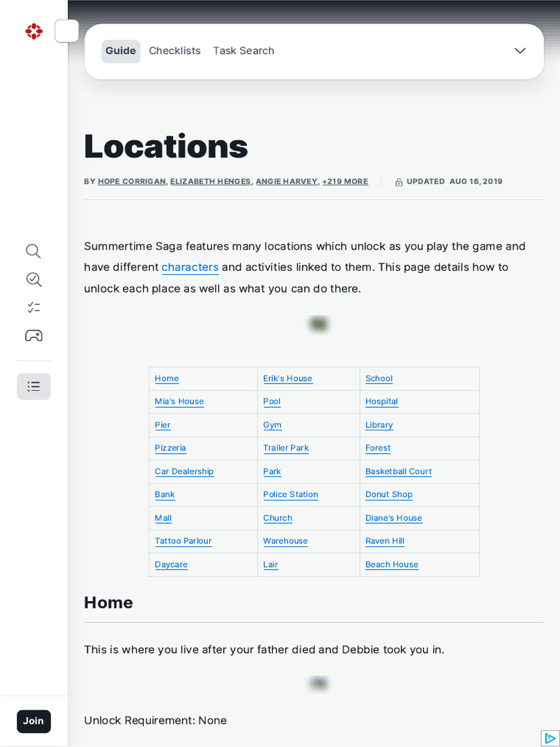Toggle the table of contents list icon
Viewport: 560px width, 747px height.
click(x=34, y=387)
